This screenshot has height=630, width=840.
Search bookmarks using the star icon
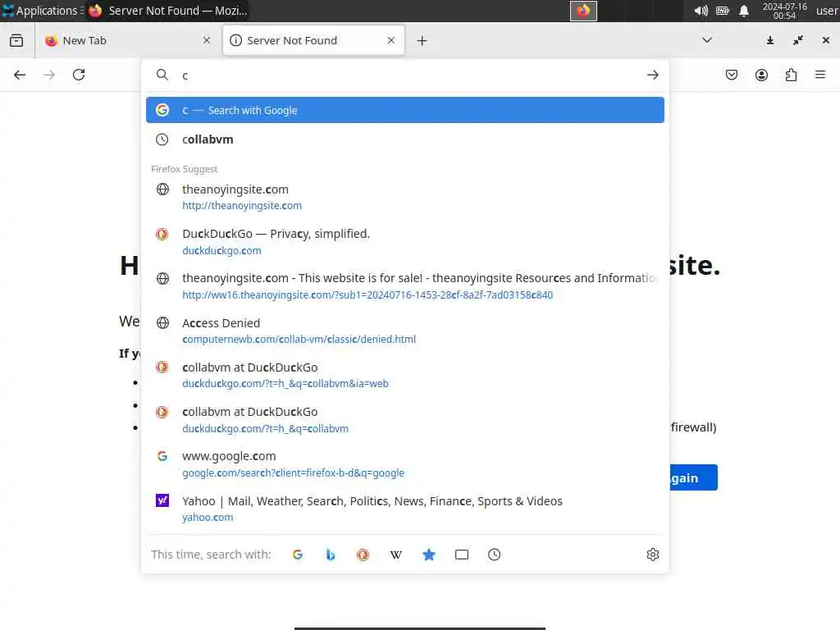(x=428, y=555)
